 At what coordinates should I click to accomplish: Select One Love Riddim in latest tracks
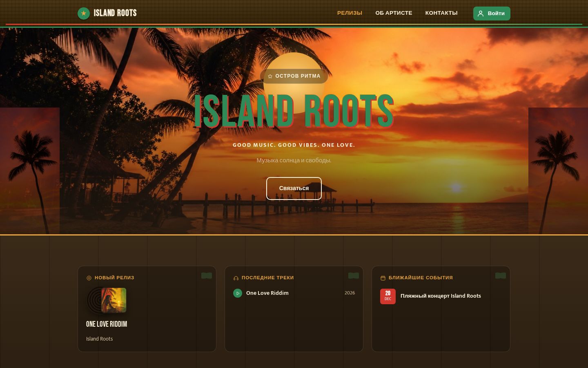pyautogui.click(x=267, y=293)
